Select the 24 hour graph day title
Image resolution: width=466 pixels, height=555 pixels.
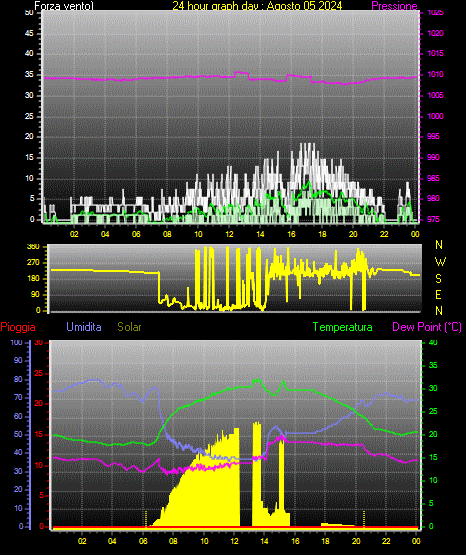(257, 6)
